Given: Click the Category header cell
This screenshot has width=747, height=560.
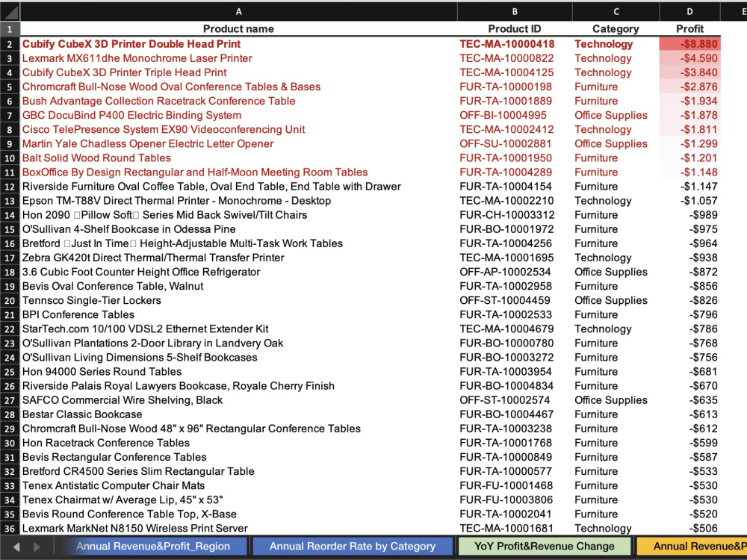Looking at the screenshot, I should pos(616,29).
